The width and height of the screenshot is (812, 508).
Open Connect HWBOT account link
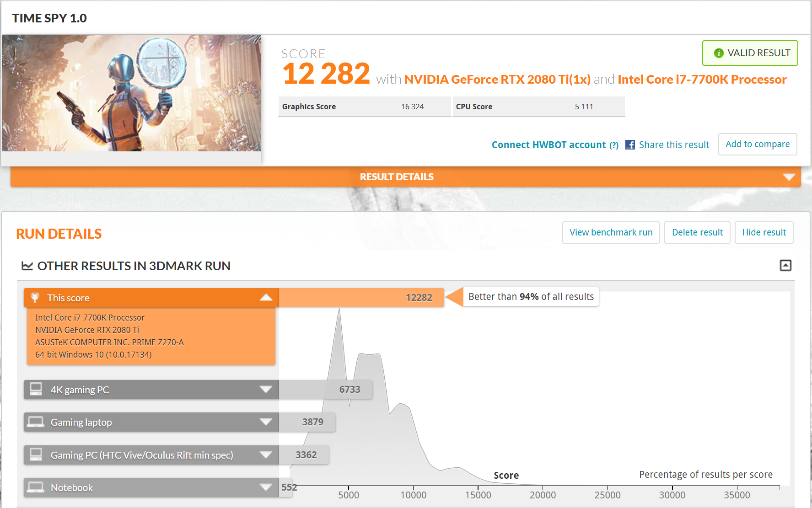click(549, 145)
